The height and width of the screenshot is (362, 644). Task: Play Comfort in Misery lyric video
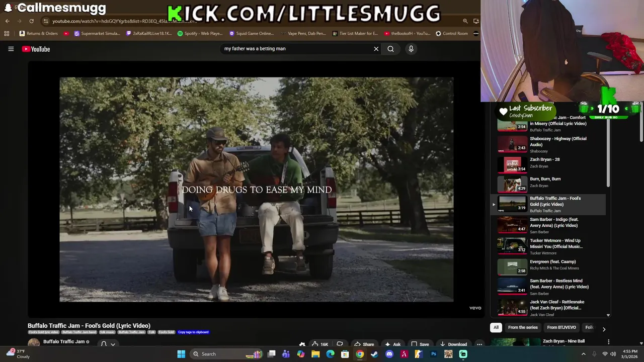(x=548, y=124)
